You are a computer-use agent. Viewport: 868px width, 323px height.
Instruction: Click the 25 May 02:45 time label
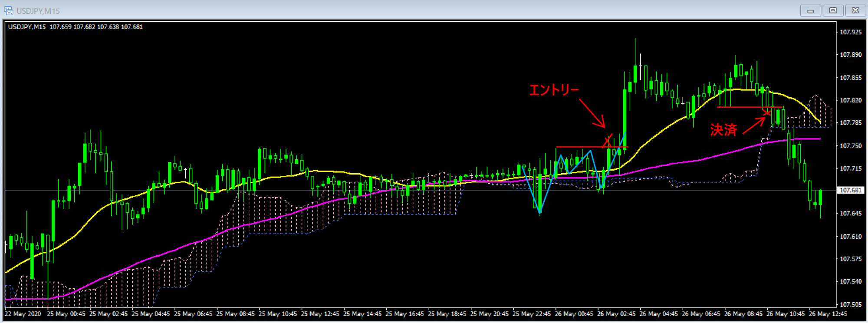[108, 314]
